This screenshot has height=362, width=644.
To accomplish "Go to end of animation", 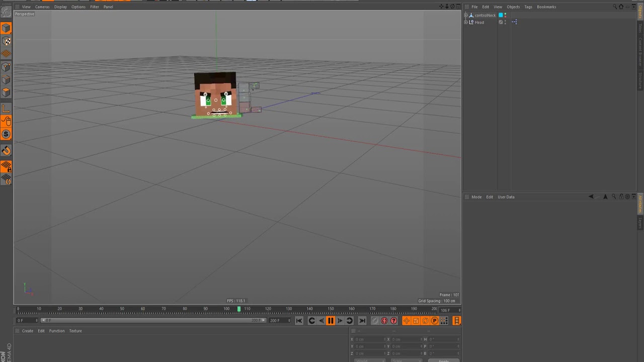I will [362, 321].
